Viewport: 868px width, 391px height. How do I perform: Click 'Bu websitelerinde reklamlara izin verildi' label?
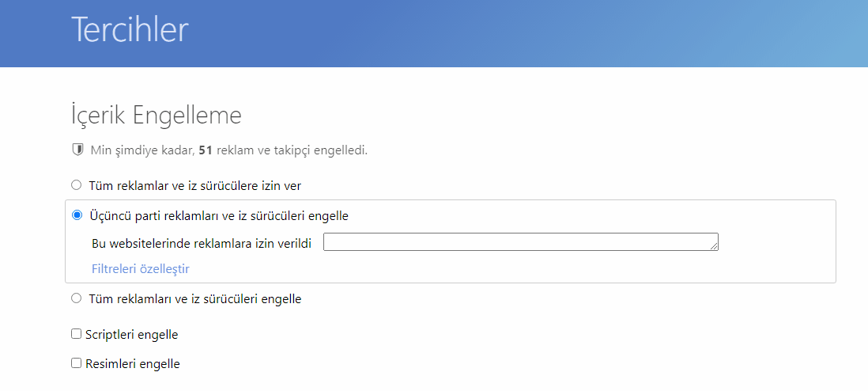pos(202,244)
